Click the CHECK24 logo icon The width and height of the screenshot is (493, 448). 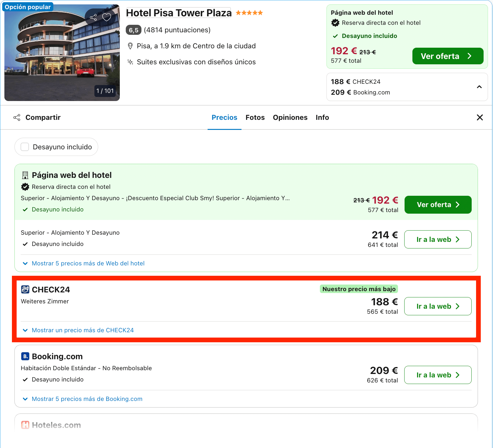click(25, 289)
